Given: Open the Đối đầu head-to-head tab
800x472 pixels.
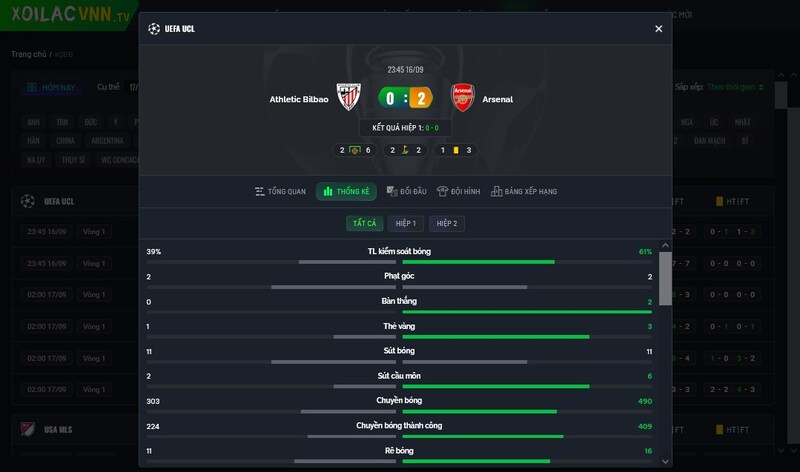Looking at the screenshot, I should pyautogui.click(x=406, y=191).
